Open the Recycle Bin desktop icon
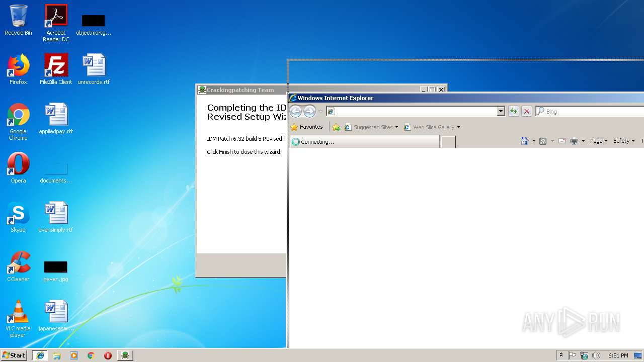The image size is (644, 362). tap(18, 20)
